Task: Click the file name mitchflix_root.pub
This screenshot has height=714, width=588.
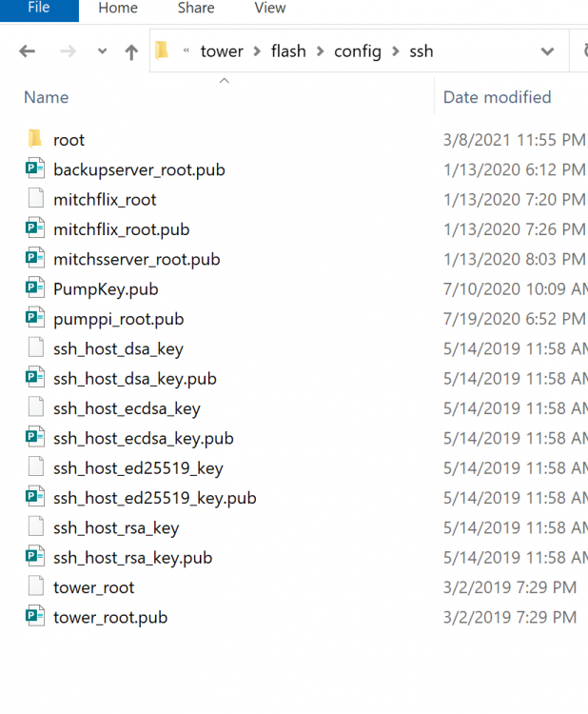Action: (121, 229)
